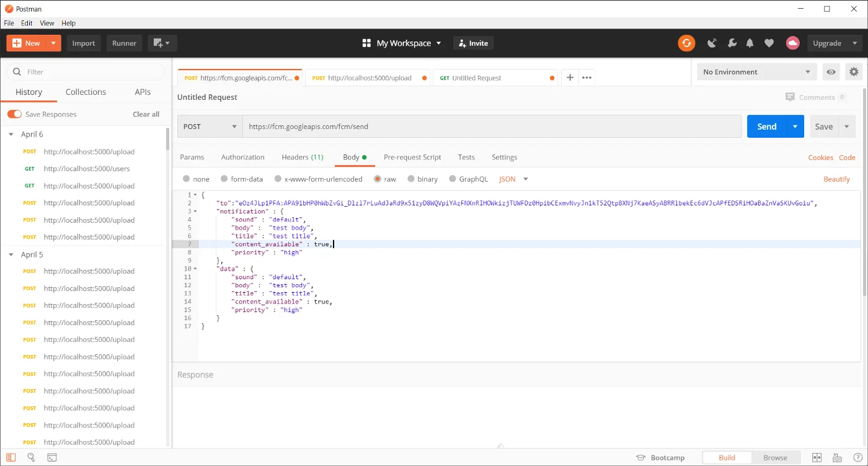Open keyboard shortcuts from the status bar
This screenshot has height=466, width=868.
(837, 457)
